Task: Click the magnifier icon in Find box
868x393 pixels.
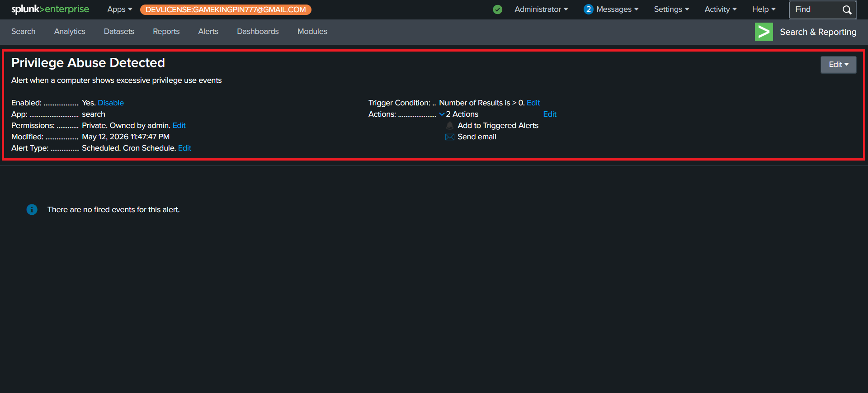Action: tap(847, 10)
